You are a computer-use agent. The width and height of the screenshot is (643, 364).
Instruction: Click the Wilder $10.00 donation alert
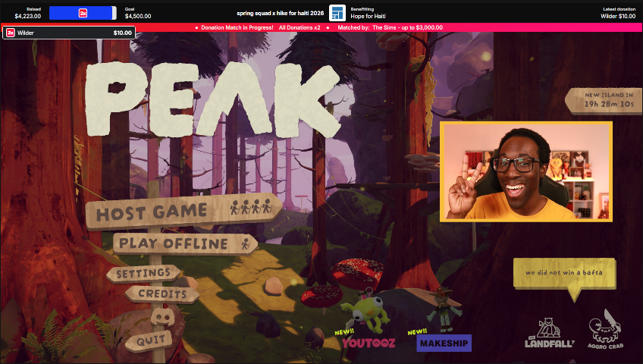coord(69,33)
